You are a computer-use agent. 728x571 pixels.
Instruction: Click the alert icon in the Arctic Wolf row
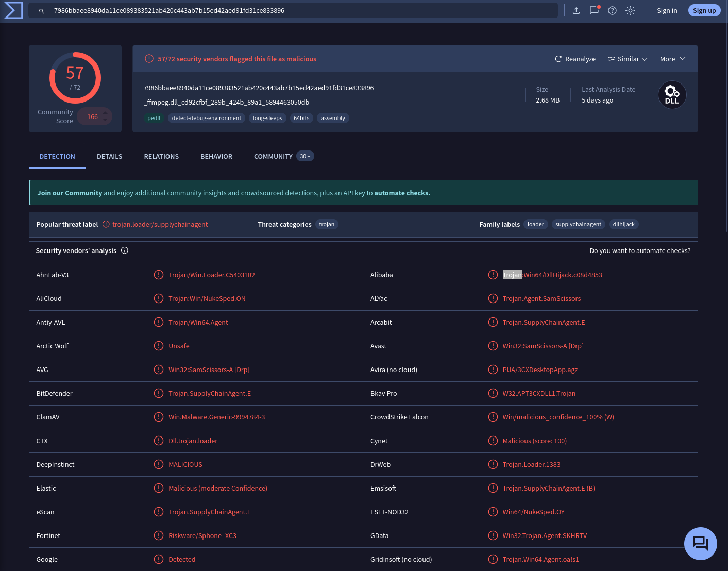click(159, 346)
